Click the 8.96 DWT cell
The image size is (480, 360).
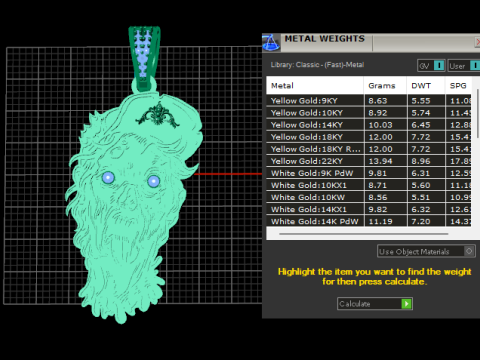(x=426, y=161)
